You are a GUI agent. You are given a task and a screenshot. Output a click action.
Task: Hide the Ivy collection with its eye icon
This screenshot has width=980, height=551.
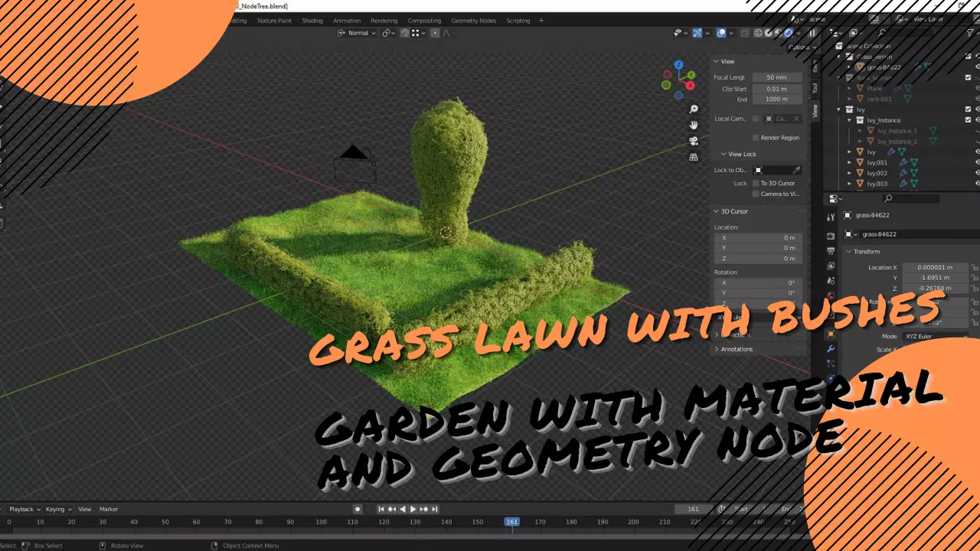click(977, 109)
